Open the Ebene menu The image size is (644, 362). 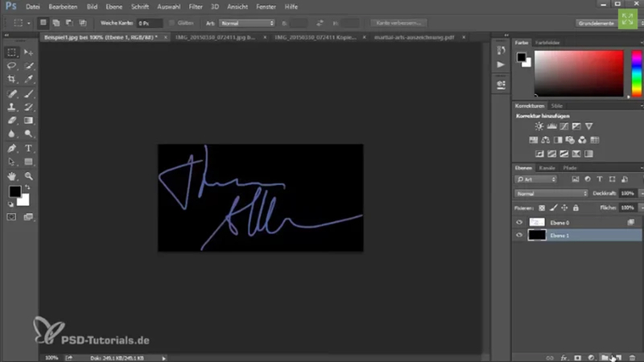pos(114,7)
